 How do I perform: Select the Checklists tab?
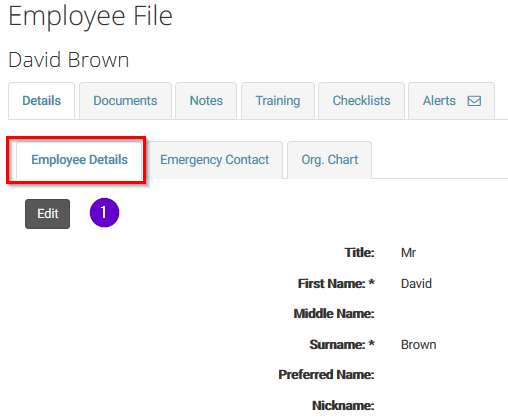point(361,101)
